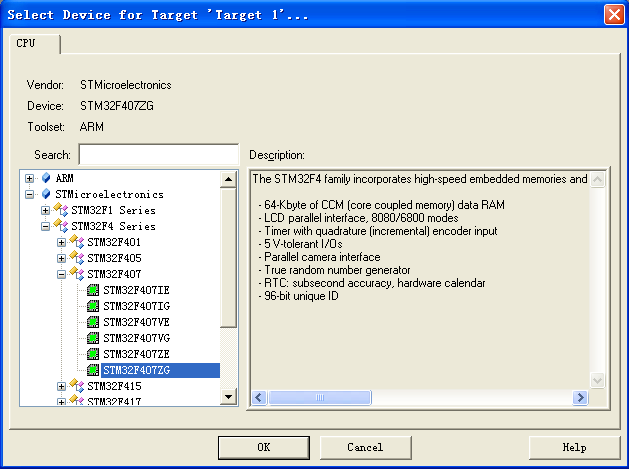The height and width of the screenshot is (469, 629).
Task: Select the STM32F405 tree entry
Action: 114,258
